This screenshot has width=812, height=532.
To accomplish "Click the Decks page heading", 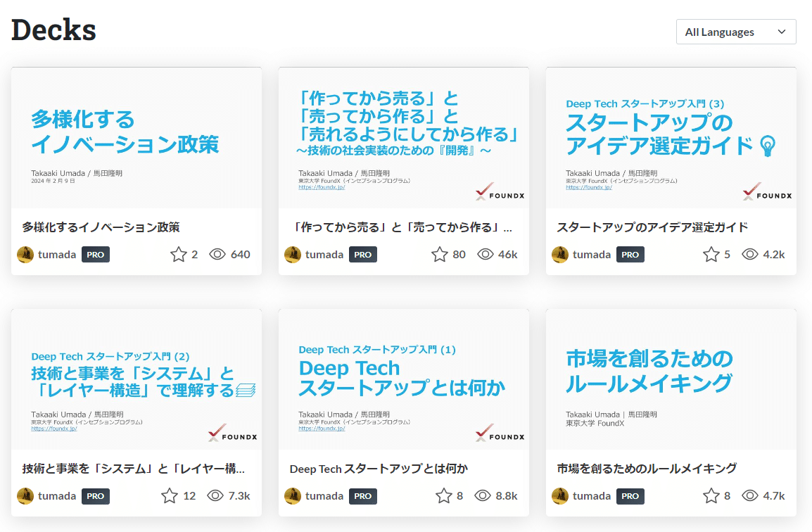I will tap(54, 30).
